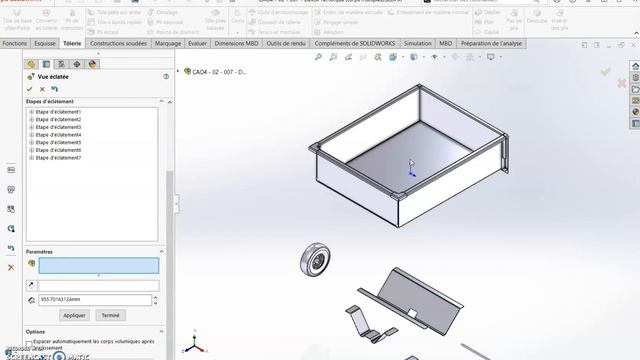Cancel Vue éclatée with red X
Screen dimensions: 640x360
(x=42, y=89)
